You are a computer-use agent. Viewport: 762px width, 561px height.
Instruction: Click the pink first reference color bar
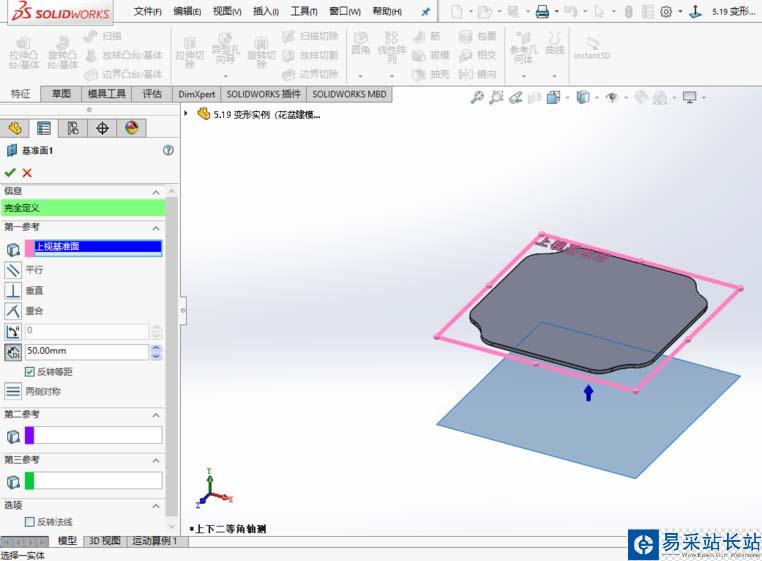pyautogui.click(x=30, y=248)
